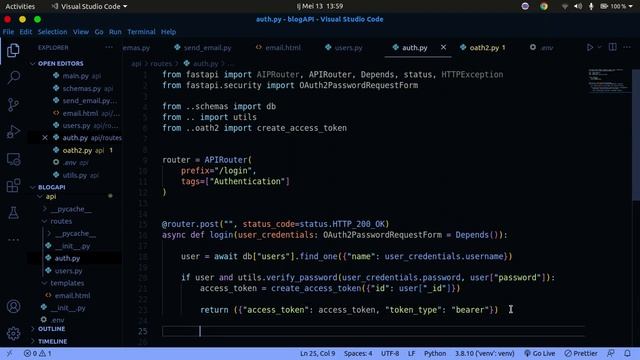Expand the __pycache__ folder under routes

(75, 233)
